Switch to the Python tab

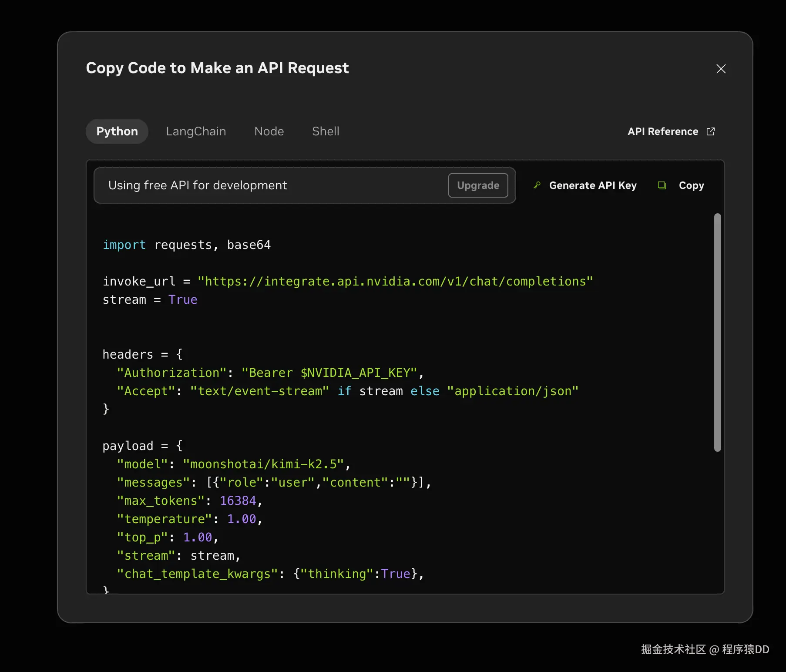[x=117, y=131]
